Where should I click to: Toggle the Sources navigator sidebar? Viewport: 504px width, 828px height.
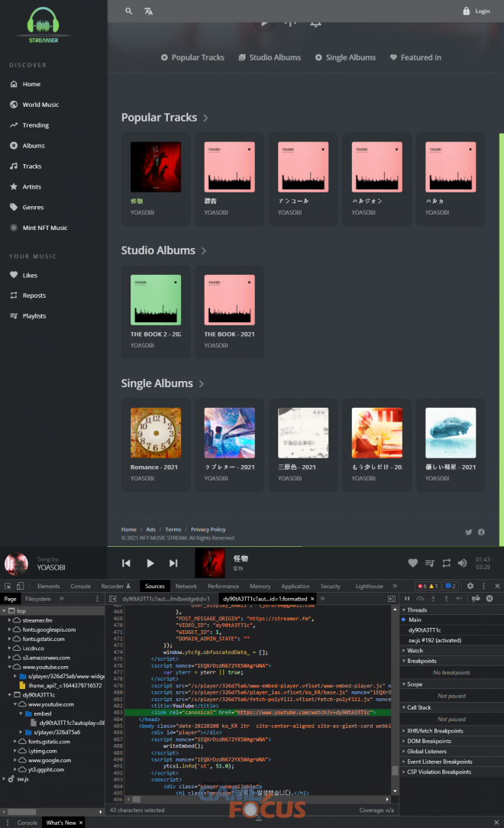coord(112,599)
